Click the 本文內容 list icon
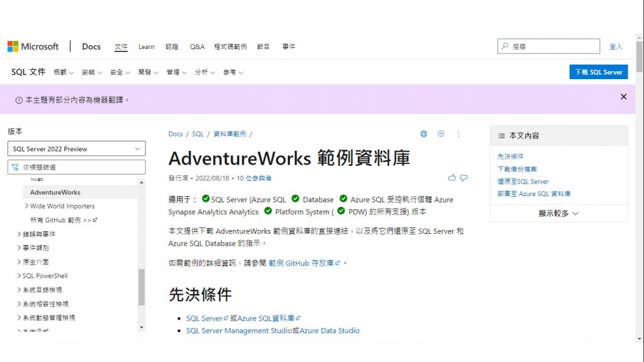 coord(501,136)
